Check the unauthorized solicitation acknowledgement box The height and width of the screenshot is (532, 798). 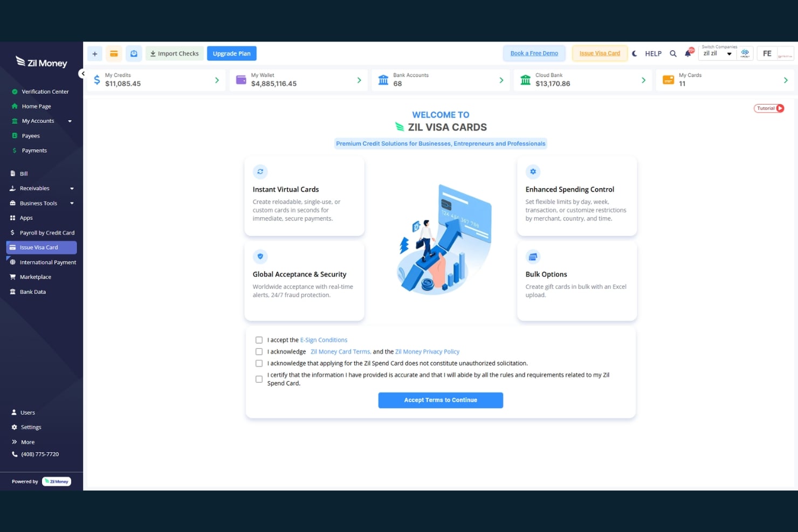(259, 363)
